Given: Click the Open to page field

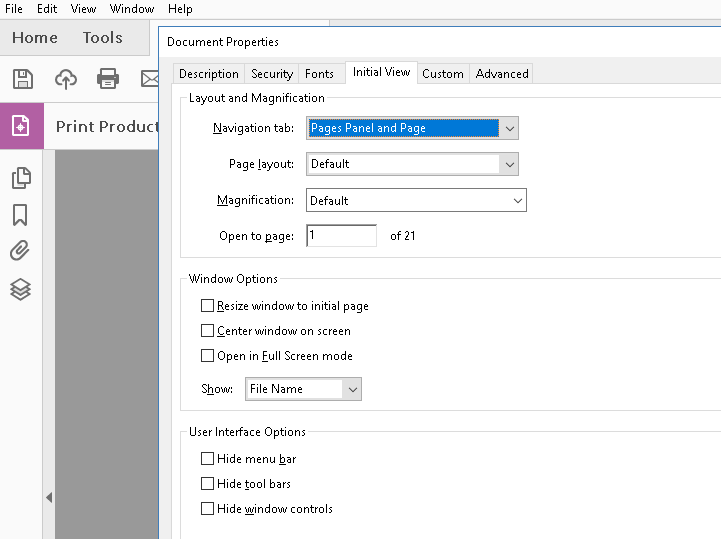Looking at the screenshot, I should (342, 235).
